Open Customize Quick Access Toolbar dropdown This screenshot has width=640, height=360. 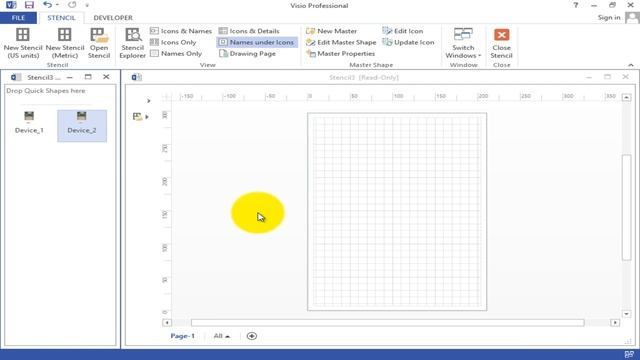coord(87,5)
